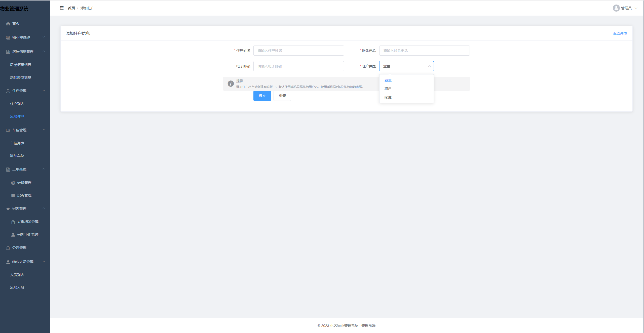This screenshot has width=644, height=333.
Task: Click the hamburger menu collapse icon
Action: click(62, 8)
